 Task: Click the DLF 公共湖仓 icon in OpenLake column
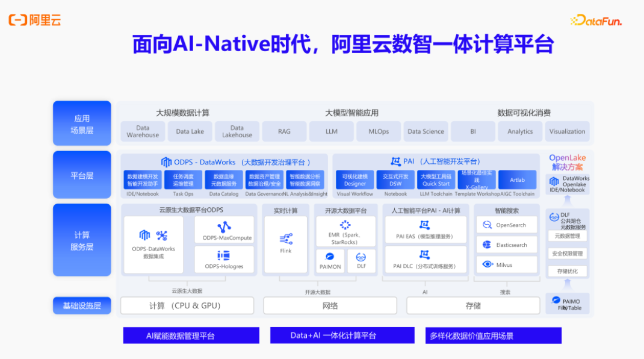tap(554, 217)
